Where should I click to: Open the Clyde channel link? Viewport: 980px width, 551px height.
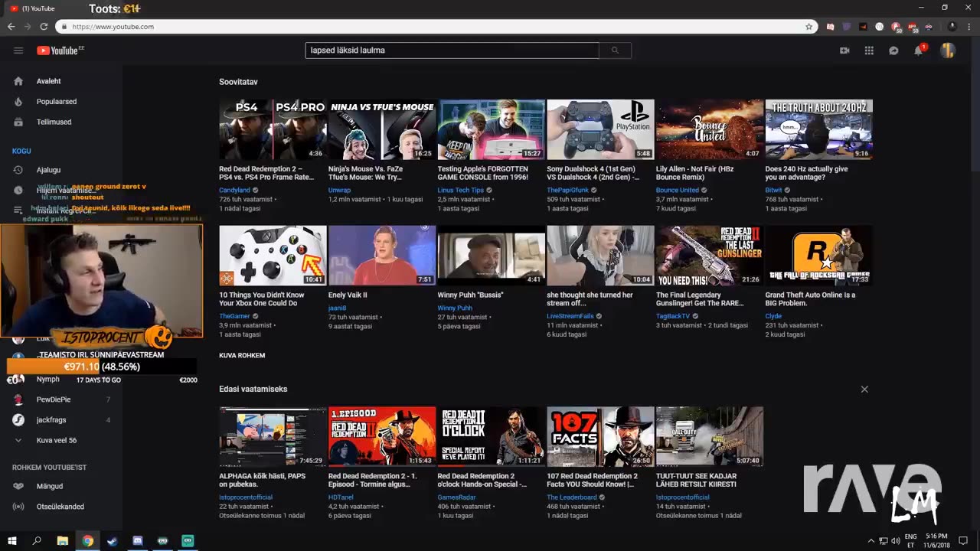(x=773, y=316)
